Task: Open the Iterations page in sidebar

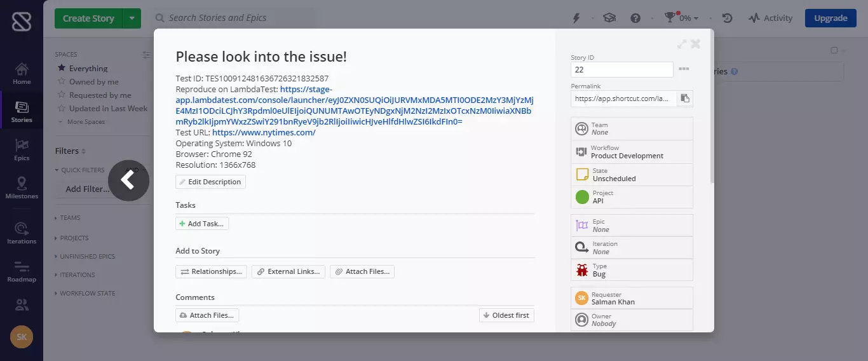Action: pos(22,233)
